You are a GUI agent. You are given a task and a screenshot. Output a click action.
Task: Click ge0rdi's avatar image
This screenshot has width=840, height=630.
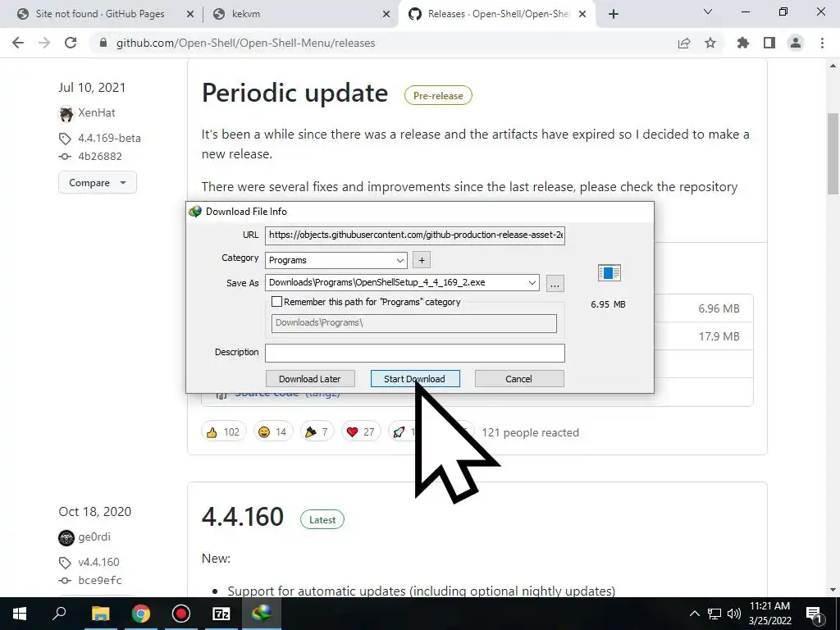tap(66, 537)
